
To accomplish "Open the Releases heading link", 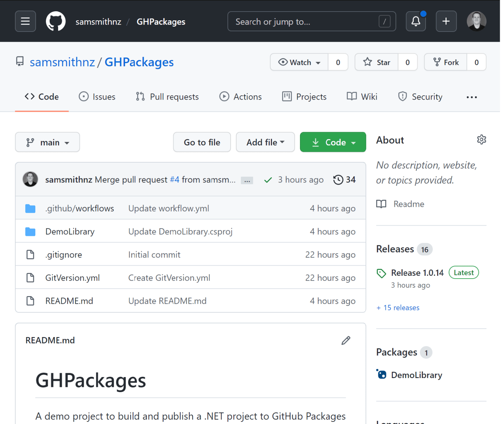I will 395,249.
